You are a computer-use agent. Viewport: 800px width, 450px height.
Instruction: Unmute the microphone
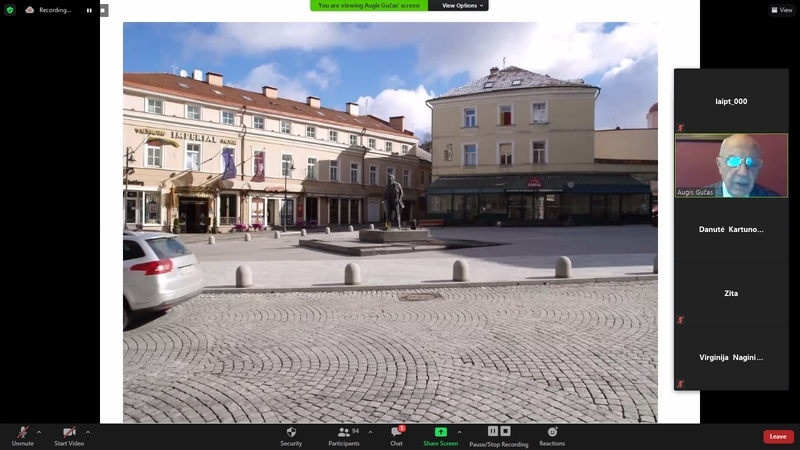[22, 435]
